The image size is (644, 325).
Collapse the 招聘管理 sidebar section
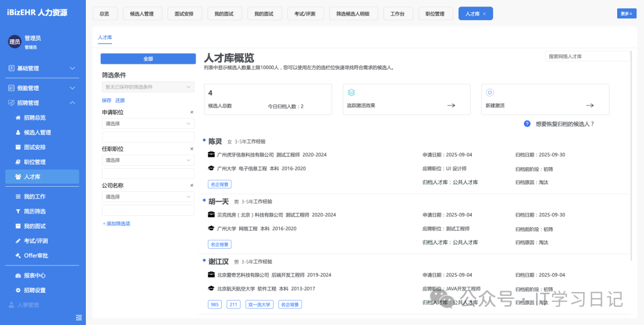[x=72, y=103]
